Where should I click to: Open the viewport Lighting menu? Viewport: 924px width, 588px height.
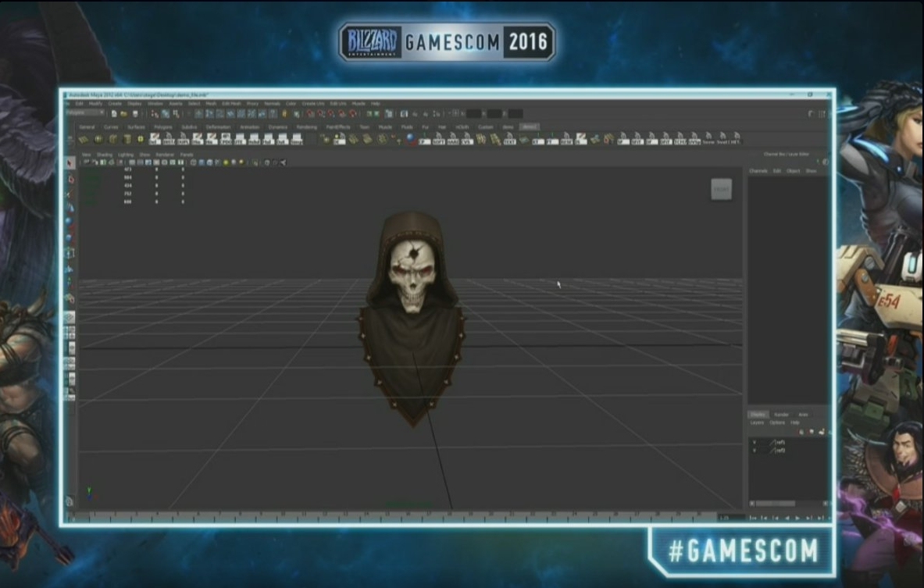pyautogui.click(x=126, y=155)
